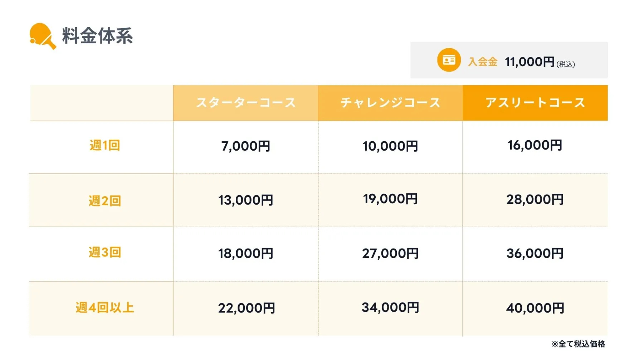This screenshot has height=362, width=644.
Task: Select the スターターコース column header
Action: pos(246,103)
